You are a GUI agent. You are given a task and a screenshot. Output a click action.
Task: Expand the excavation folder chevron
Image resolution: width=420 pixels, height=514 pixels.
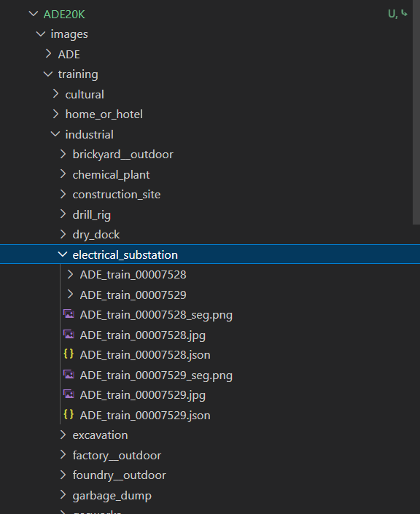63,435
